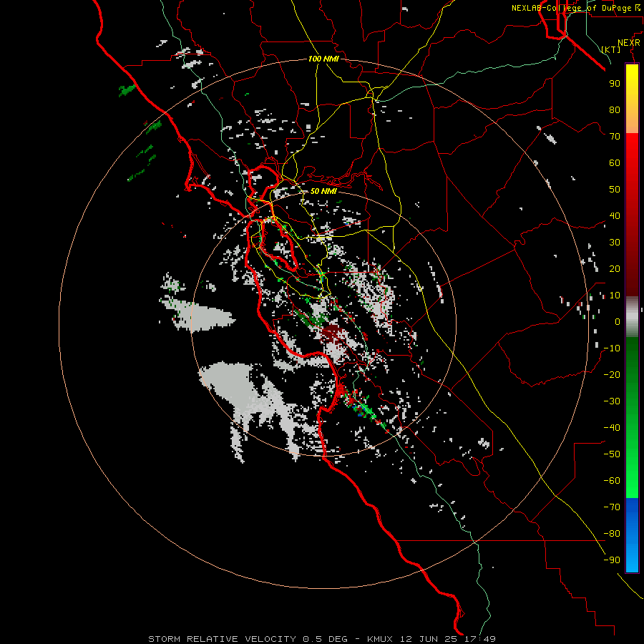Click the -50 label on the velocity legend
This screenshot has height=644, width=644.
(x=612, y=454)
